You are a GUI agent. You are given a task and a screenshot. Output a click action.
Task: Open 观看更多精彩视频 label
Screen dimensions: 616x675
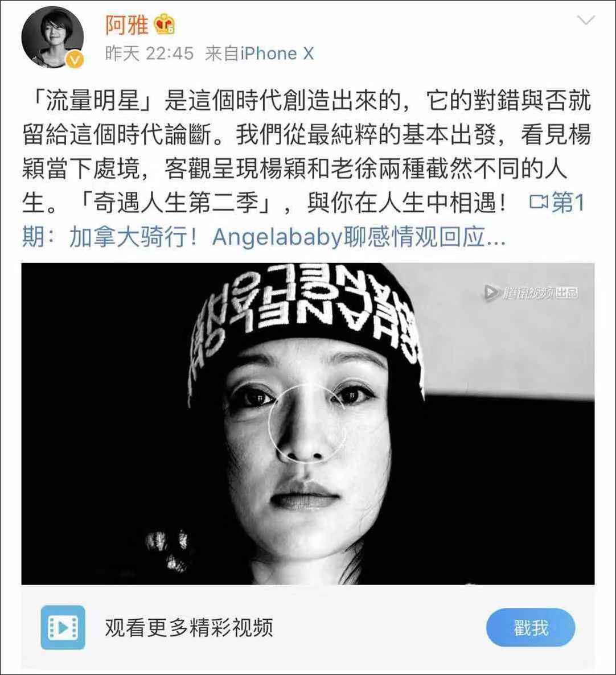pyautogui.click(x=189, y=628)
